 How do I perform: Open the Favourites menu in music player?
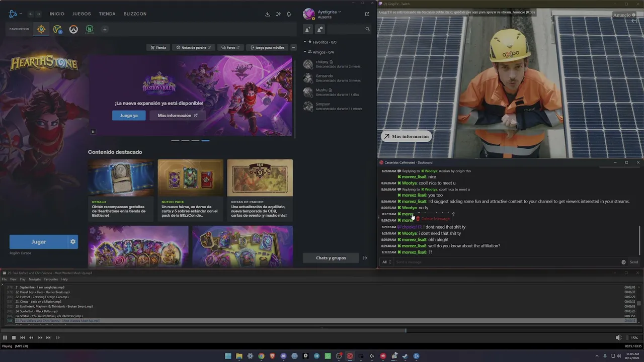[x=51, y=280]
